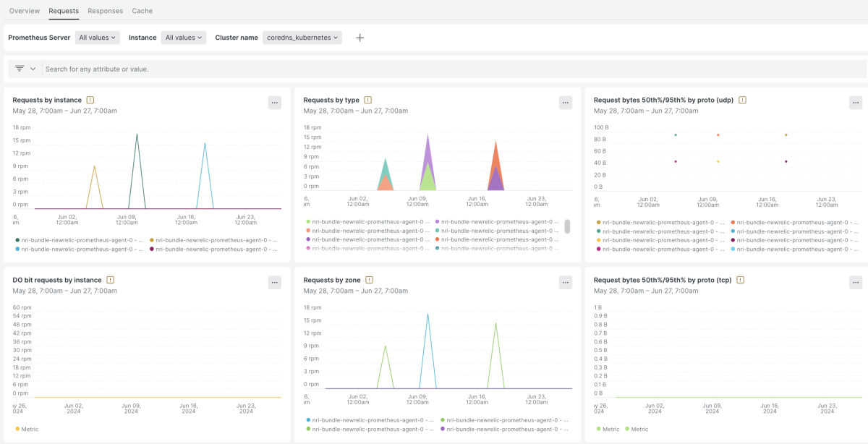Open the Requests by zone ellipsis menu
The image size is (868, 444).
pos(566,283)
